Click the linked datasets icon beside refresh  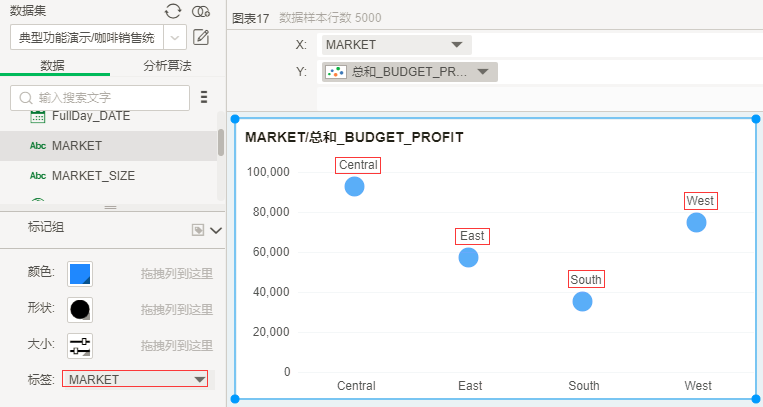[x=201, y=11]
